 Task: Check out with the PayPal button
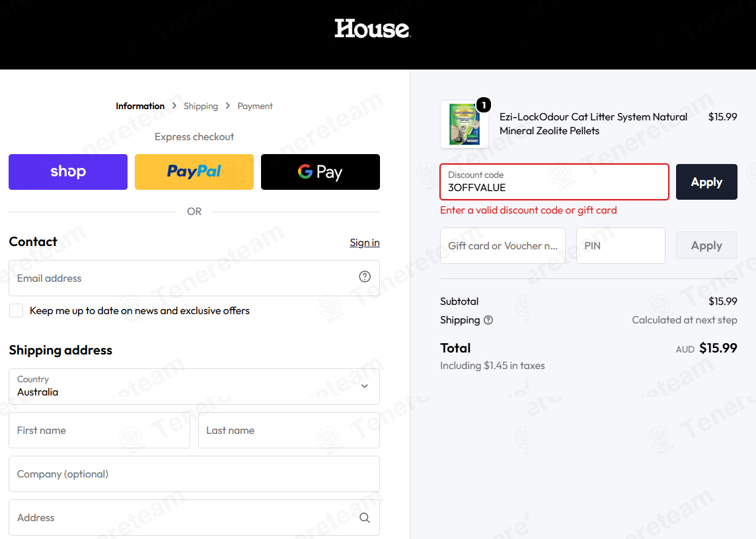click(194, 172)
